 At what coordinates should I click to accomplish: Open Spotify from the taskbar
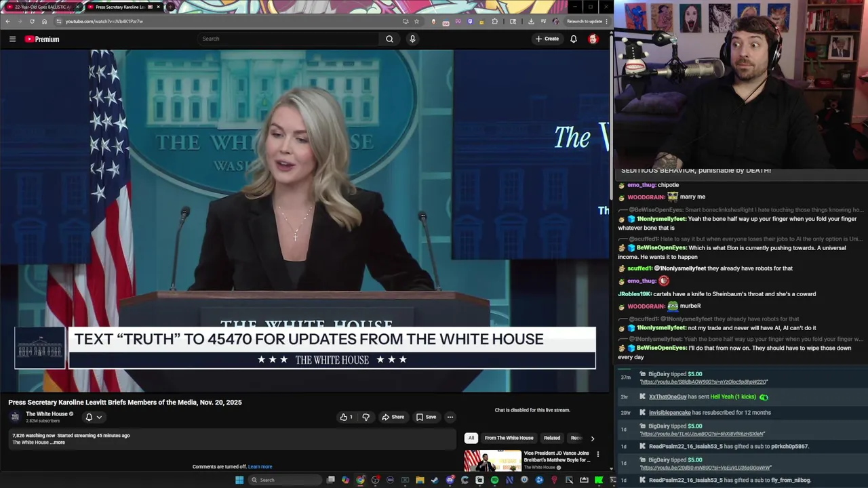click(494, 480)
